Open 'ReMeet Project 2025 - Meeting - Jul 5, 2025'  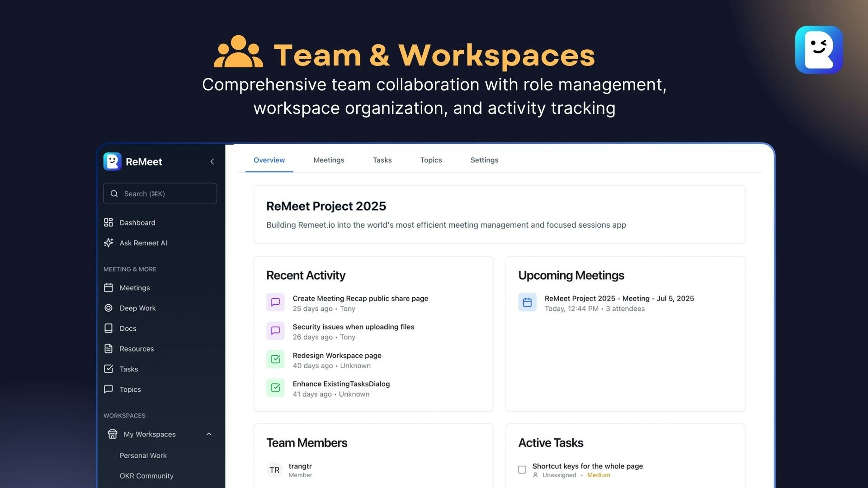pos(619,299)
